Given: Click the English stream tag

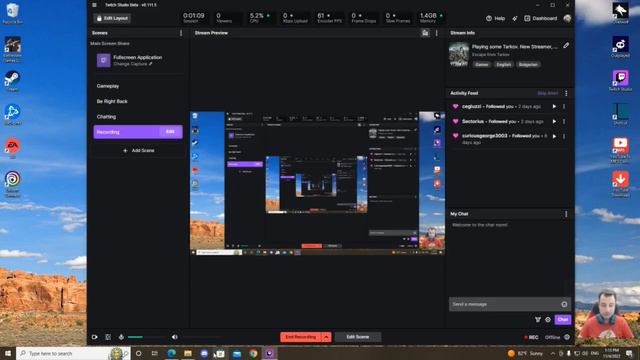Looking at the screenshot, I should pyautogui.click(x=503, y=64).
